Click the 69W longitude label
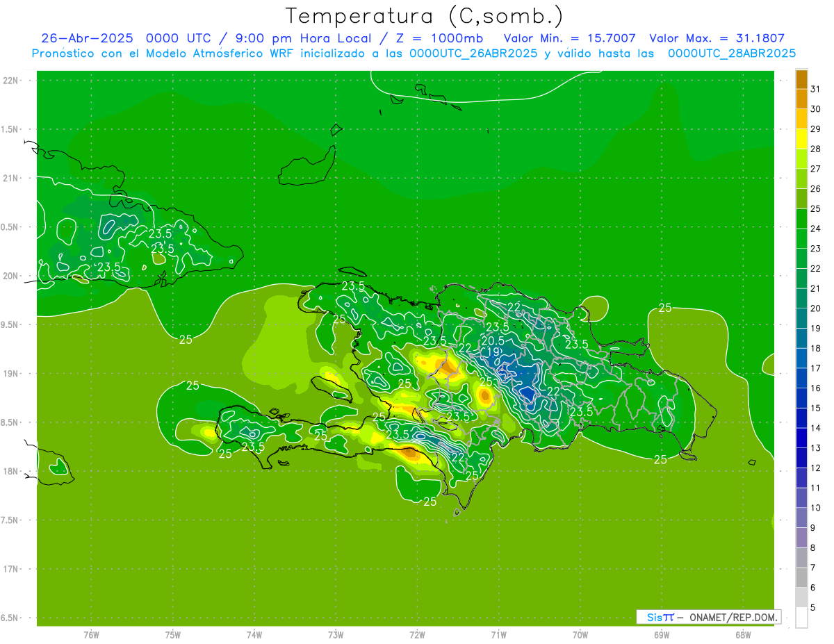 pyautogui.click(x=661, y=634)
